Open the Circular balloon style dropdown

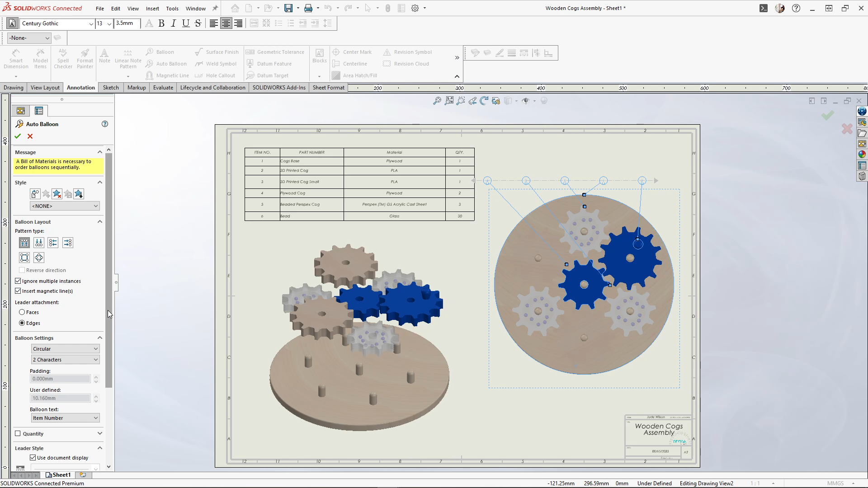point(65,349)
